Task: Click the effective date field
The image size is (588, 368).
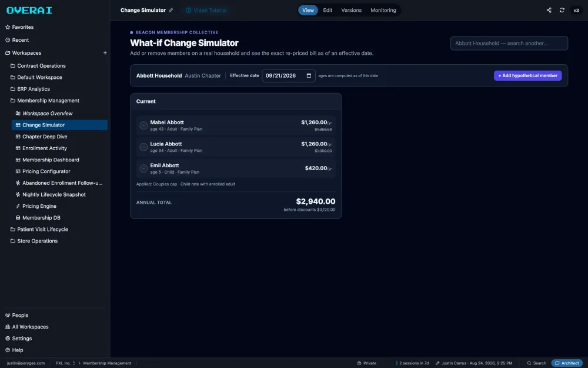Action: [288, 75]
